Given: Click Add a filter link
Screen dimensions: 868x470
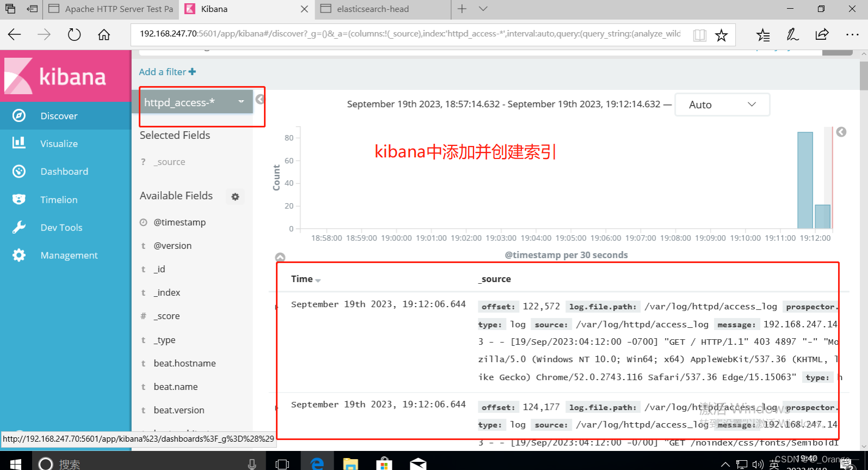Looking at the screenshot, I should coord(167,72).
